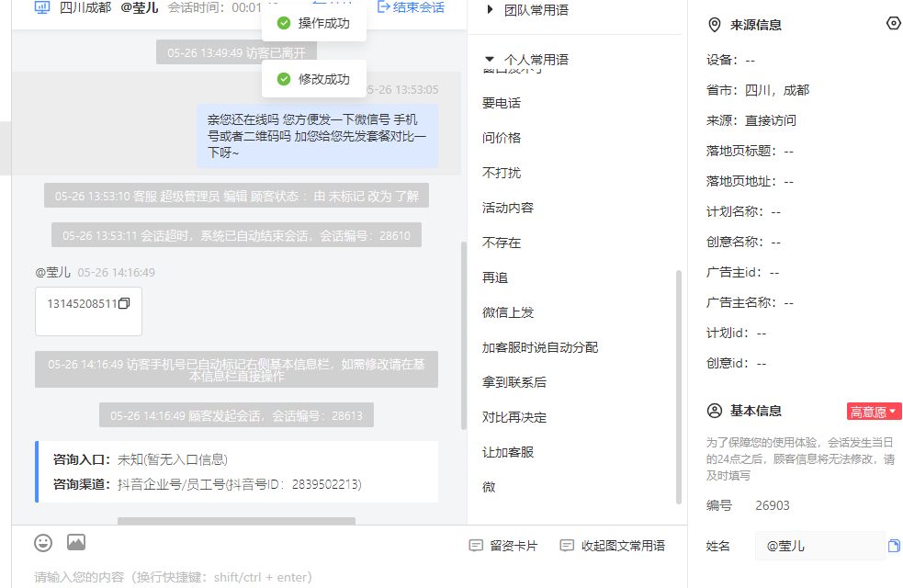Select the quick phrase 问价格
The height and width of the screenshot is (588, 903).
click(x=502, y=138)
